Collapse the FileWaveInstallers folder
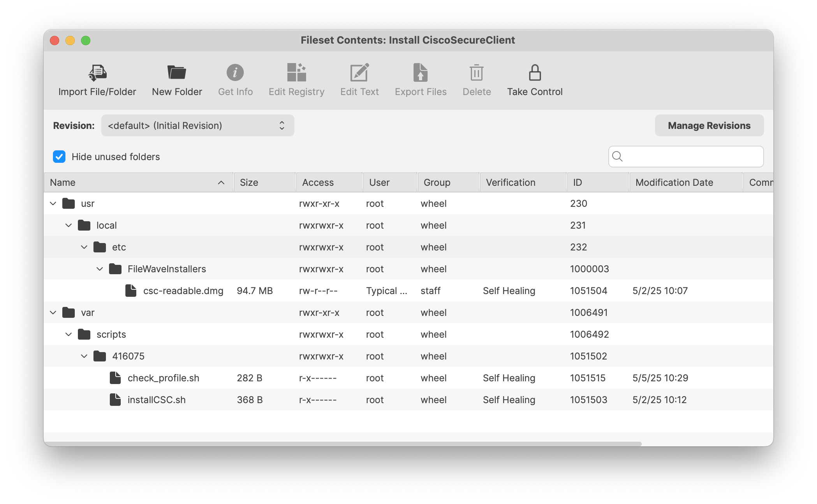This screenshot has width=817, height=504. point(100,269)
